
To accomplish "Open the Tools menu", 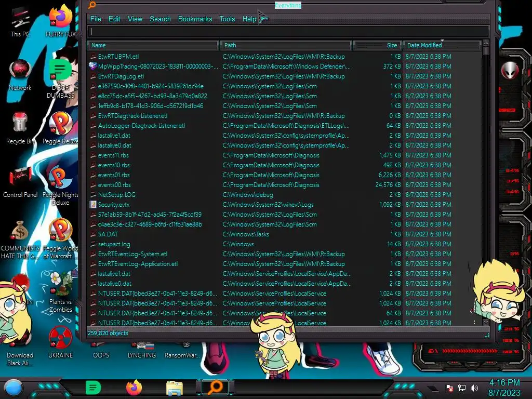I will click(x=227, y=19).
